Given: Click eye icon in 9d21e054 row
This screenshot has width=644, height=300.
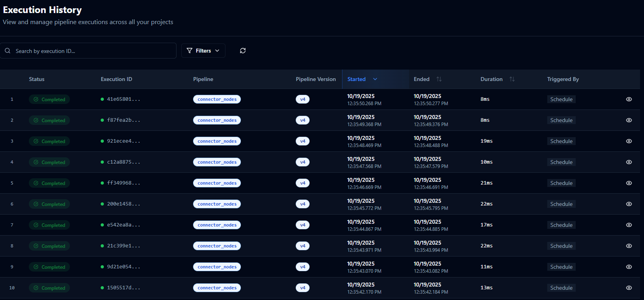Looking at the screenshot, I should (x=629, y=267).
